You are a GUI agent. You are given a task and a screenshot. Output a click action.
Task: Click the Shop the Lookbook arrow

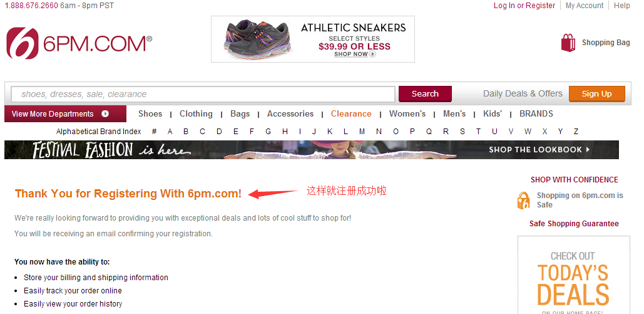588,150
